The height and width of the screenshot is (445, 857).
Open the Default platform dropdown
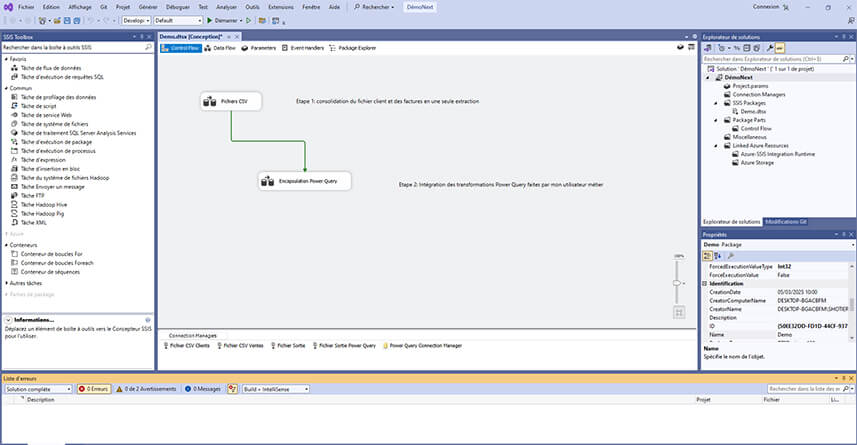click(178, 21)
